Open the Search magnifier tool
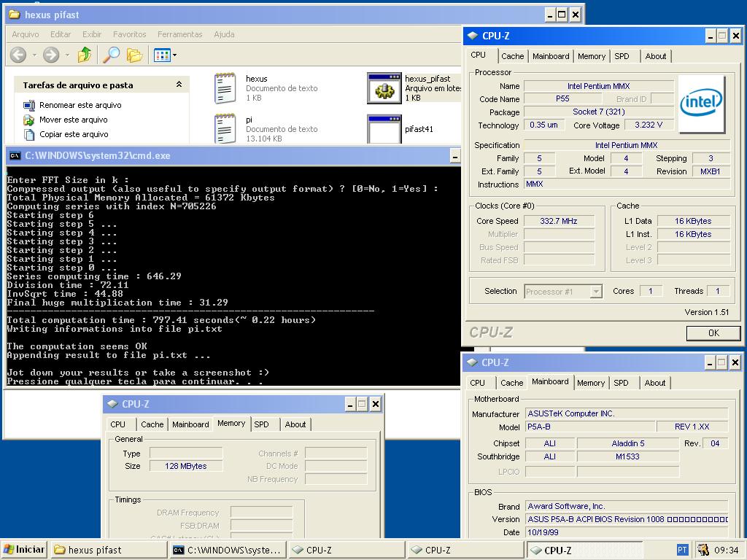 tap(111, 55)
